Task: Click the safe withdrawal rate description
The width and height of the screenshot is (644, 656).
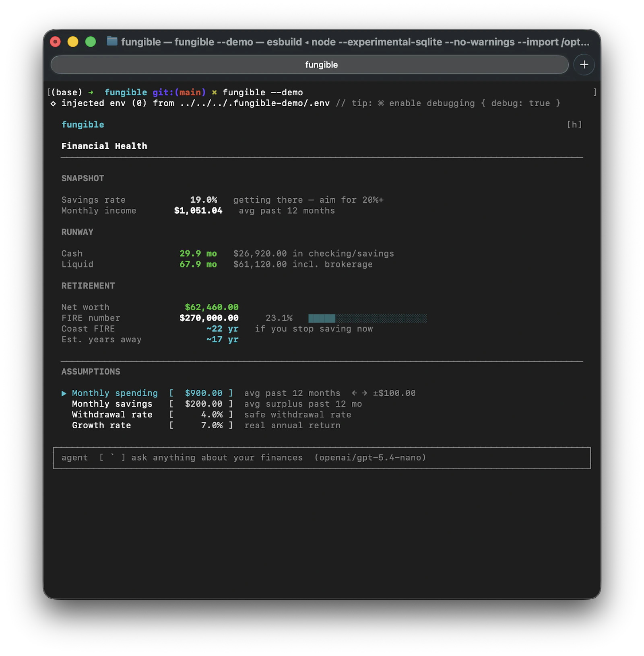Action: [x=297, y=415]
